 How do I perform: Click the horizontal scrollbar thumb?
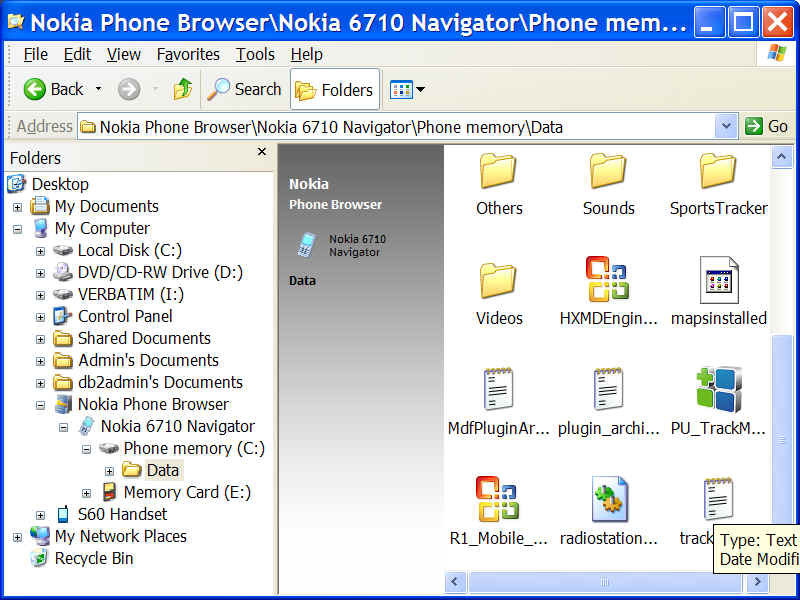[x=603, y=581]
